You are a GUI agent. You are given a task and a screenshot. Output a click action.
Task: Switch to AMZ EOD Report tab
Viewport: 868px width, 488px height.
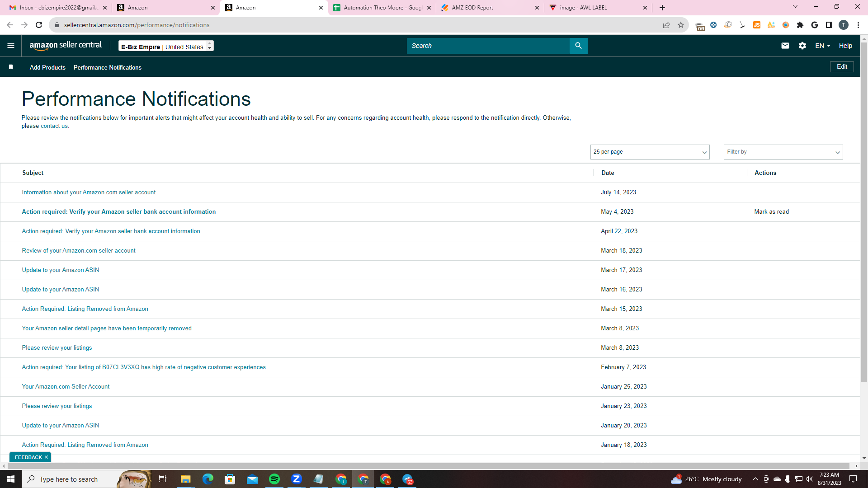490,8
